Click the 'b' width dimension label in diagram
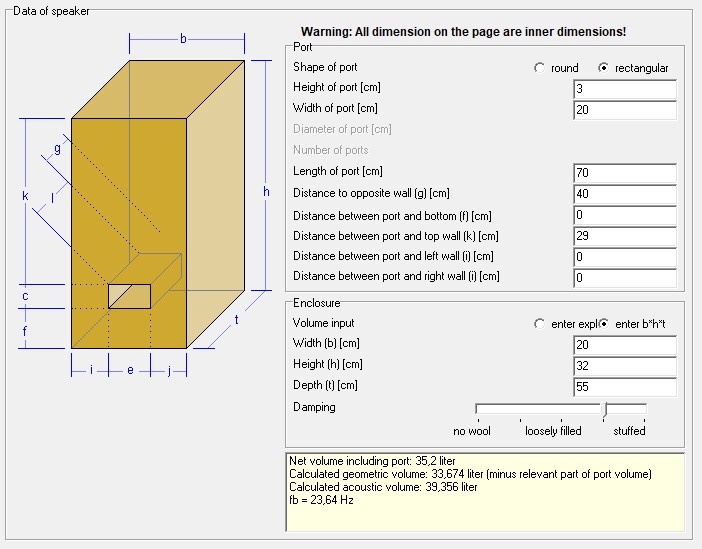Viewport: 702px width, 549px height. point(183,39)
